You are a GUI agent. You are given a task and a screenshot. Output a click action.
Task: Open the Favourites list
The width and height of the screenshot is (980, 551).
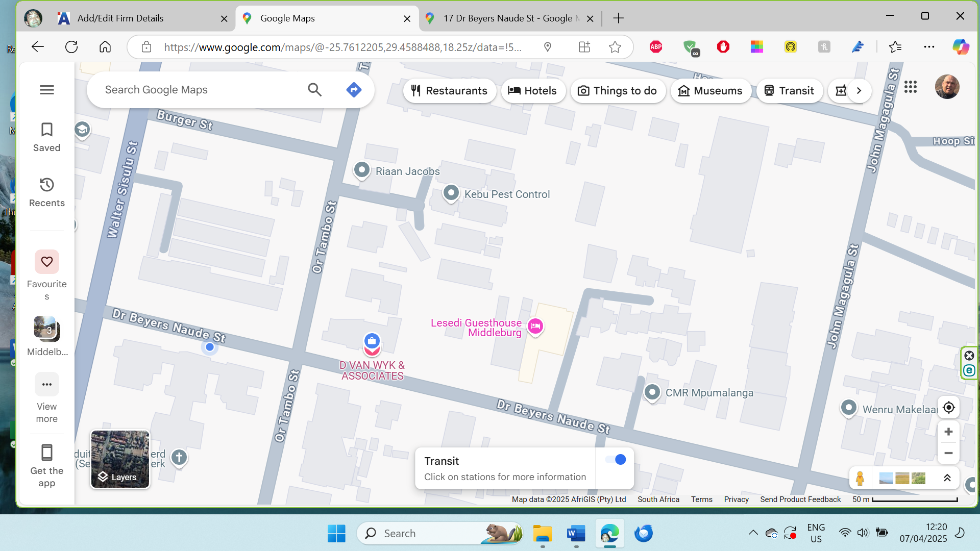click(x=46, y=275)
